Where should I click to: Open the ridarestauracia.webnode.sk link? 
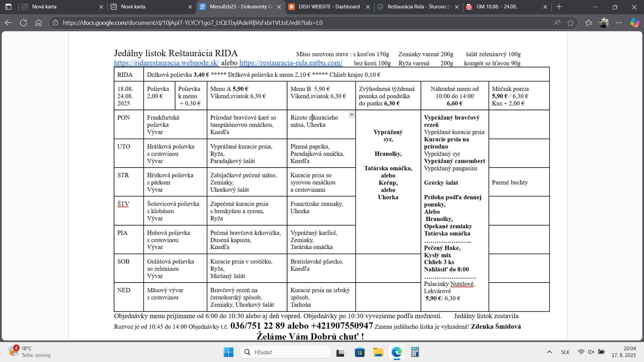(167, 63)
